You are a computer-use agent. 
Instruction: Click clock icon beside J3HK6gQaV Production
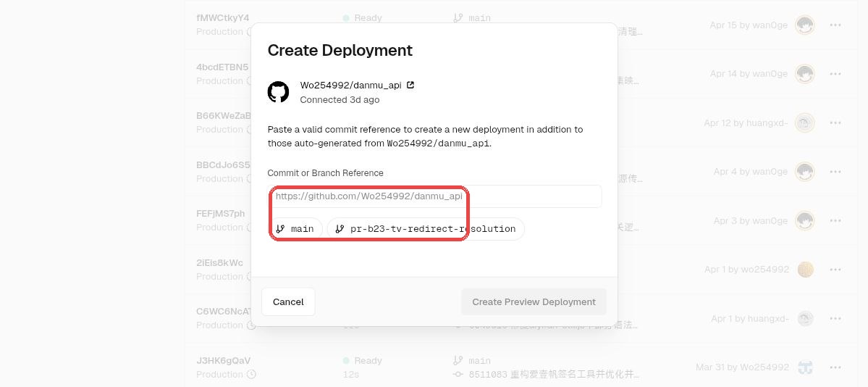point(251,374)
